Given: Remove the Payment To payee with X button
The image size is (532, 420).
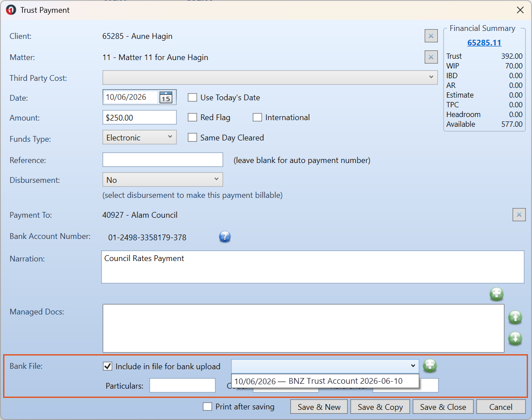Looking at the screenshot, I should [519, 215].
